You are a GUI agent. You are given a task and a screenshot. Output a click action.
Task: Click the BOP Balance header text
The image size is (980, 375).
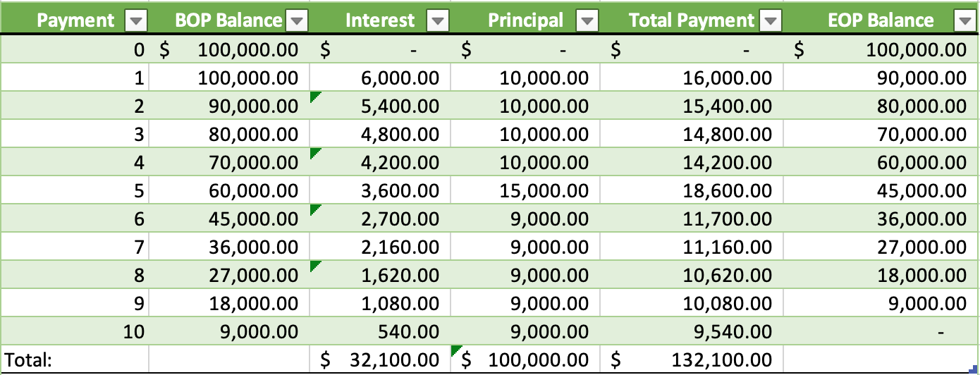pyautogui.click(x=229, y=21)
